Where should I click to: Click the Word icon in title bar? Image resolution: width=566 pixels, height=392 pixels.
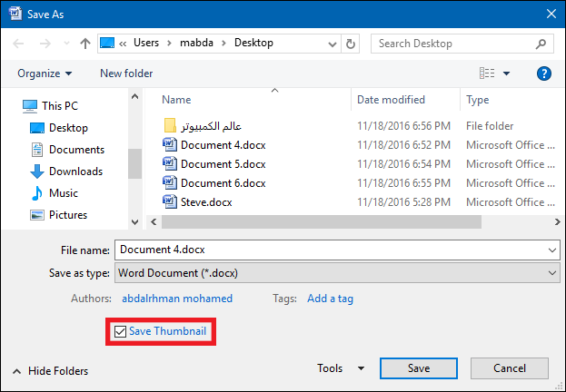(x=15, y=14)
